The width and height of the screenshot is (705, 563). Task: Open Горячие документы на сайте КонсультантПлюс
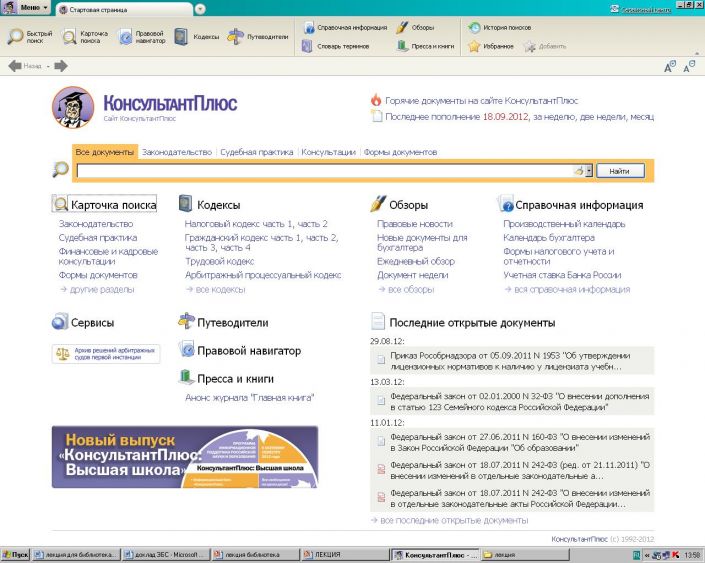point(482,101)
